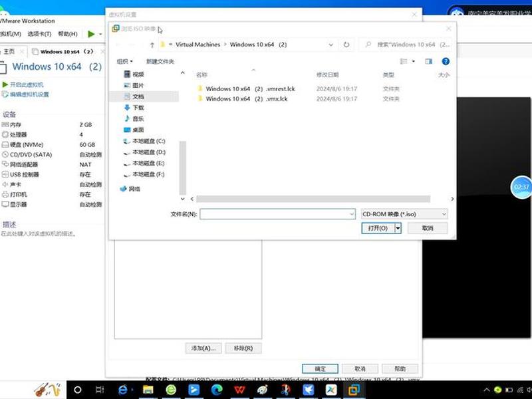Image resolution: width=532 pixels, height=399 pixels.
Task: Open the Music folder in sidebar
Action: 134,119
